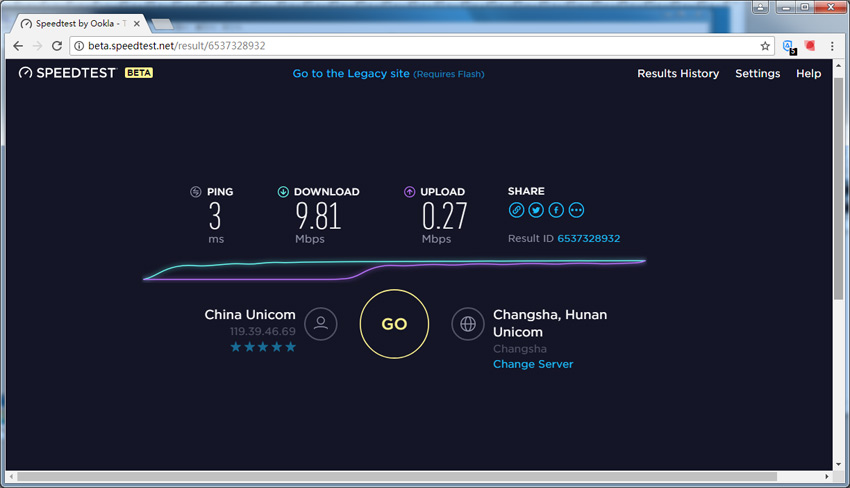Rate China Unicom using the five stars
The height and width of the screenshot is (488, 850).
[x=263, y=347]
